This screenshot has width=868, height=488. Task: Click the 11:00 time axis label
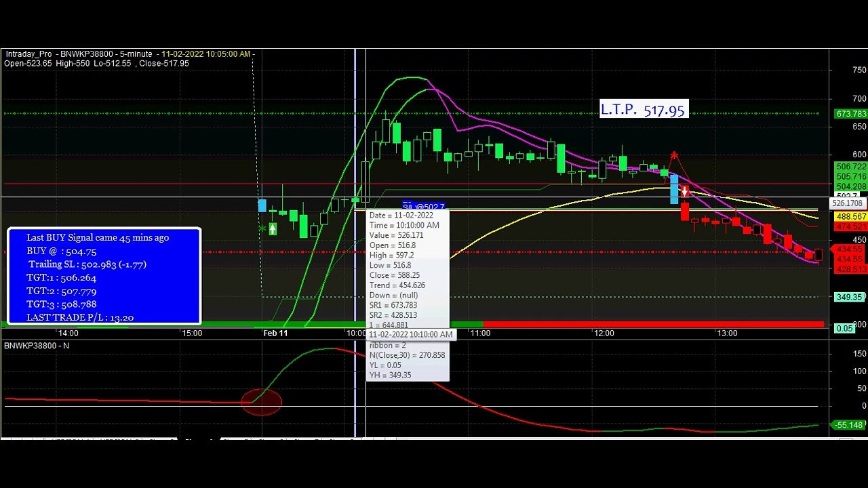(480, 333)
